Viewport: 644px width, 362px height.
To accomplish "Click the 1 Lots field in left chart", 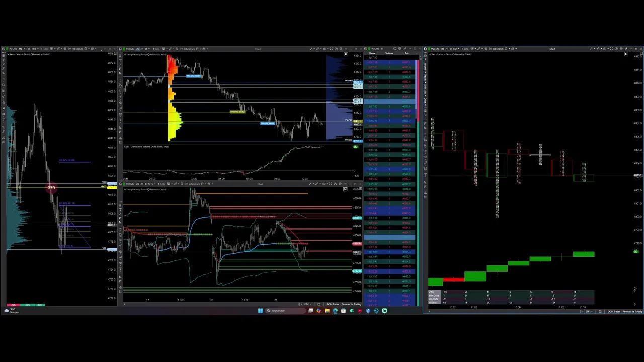I will point(44,49).
